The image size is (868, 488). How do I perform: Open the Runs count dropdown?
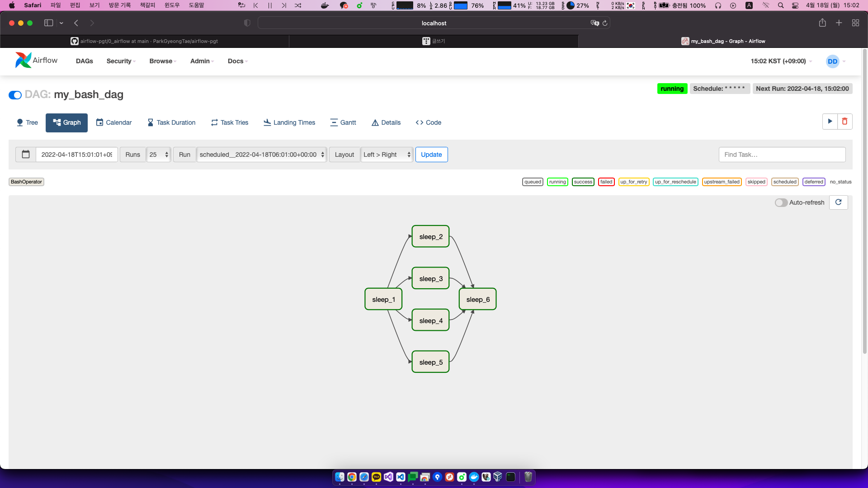[158, 155]
